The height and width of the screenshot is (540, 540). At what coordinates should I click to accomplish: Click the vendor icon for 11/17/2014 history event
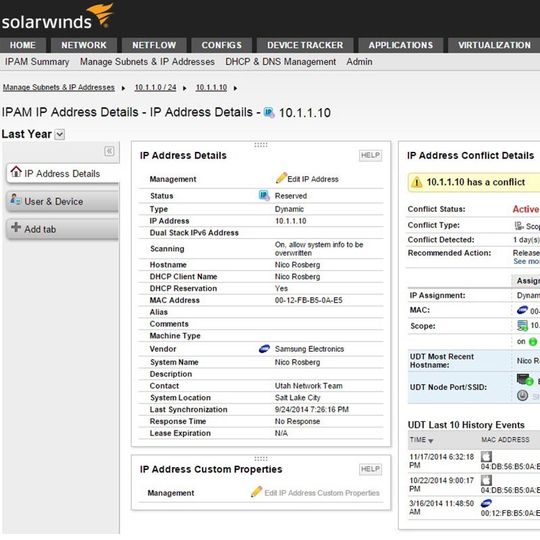coord(486,457)
